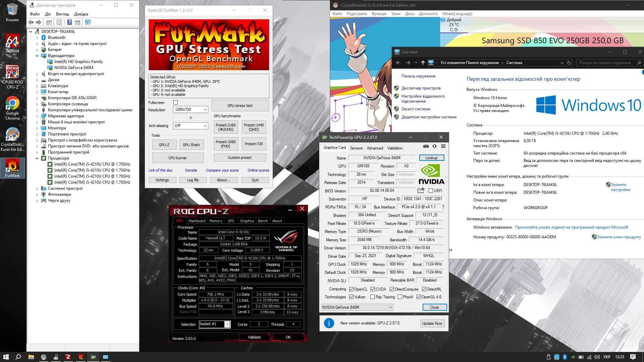The image size is (644, 362).
Task: Click the Validate button in CPU-Z
Action: (x=254, y=337)
